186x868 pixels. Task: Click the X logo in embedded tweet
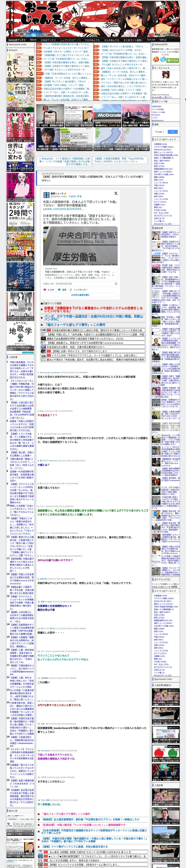click(116, 193)
